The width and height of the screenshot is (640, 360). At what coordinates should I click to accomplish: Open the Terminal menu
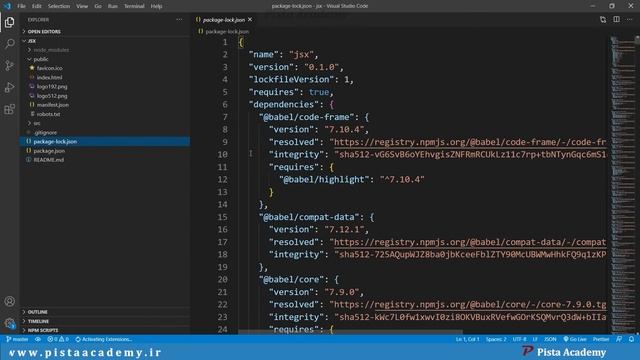tap(134, 6)
